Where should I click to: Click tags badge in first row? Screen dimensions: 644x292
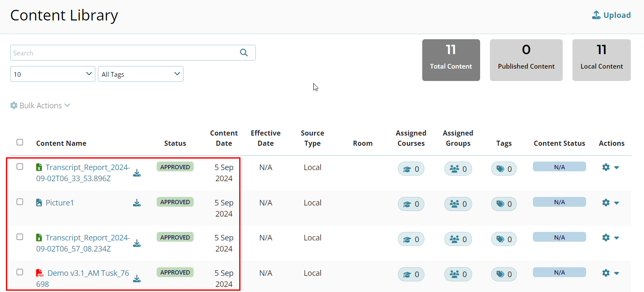click(504, 169)
